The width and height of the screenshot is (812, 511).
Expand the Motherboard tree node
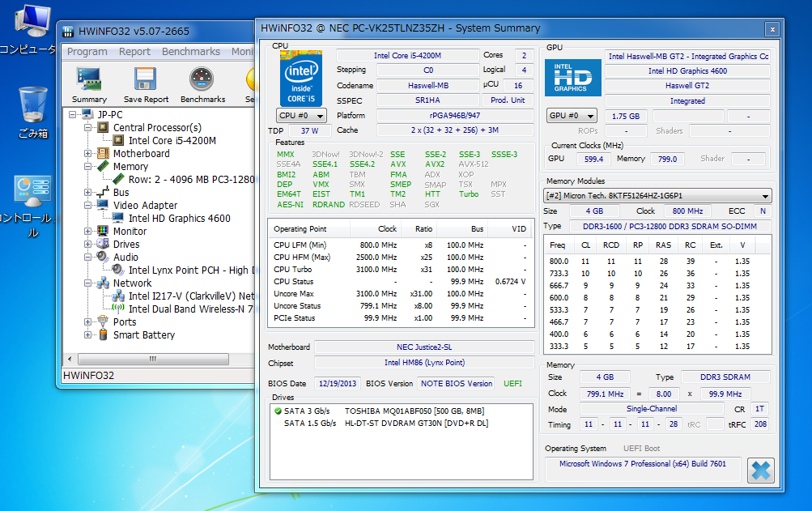pyautogui.click(x=87, y=153)
